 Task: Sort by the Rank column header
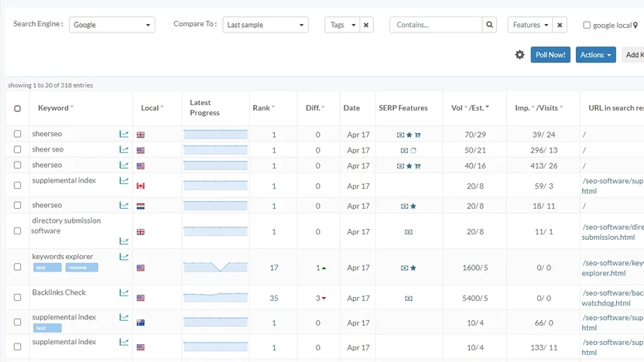(264, 108)
